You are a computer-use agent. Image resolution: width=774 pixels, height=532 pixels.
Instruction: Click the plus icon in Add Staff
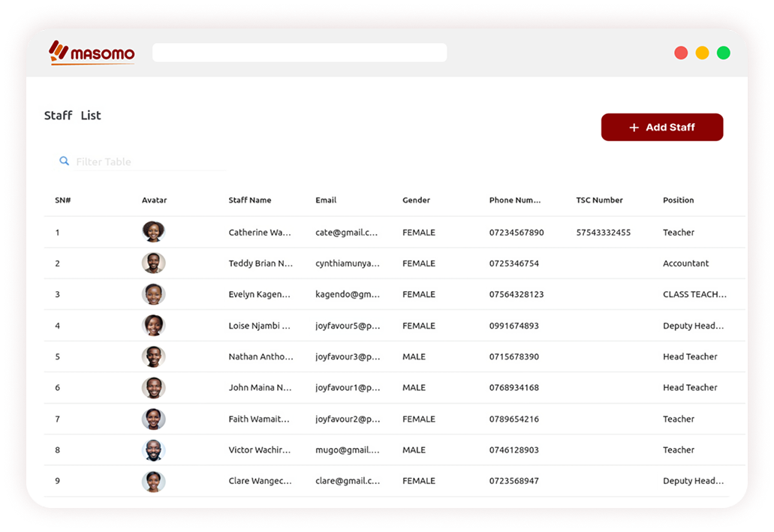634,128
